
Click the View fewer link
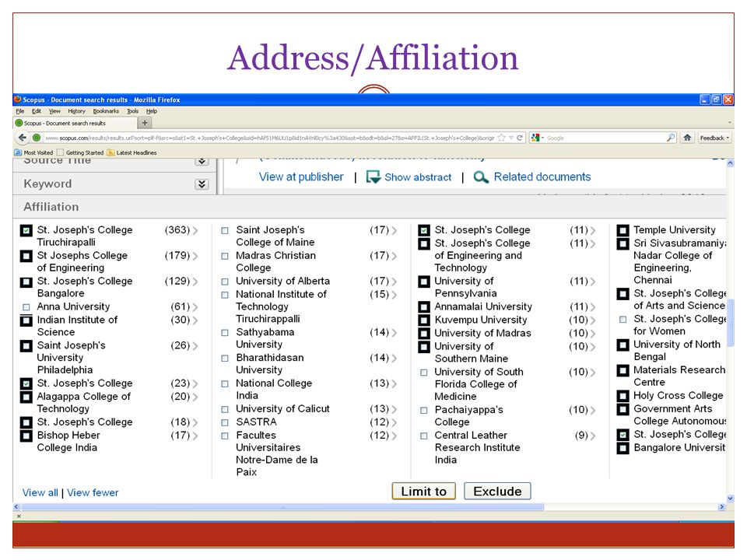[x=93, y=493]
